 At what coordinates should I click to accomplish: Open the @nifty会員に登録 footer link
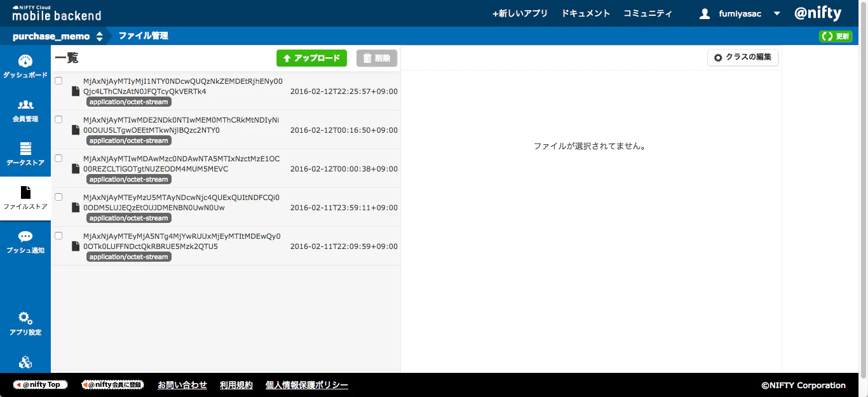tap(112, 385)
